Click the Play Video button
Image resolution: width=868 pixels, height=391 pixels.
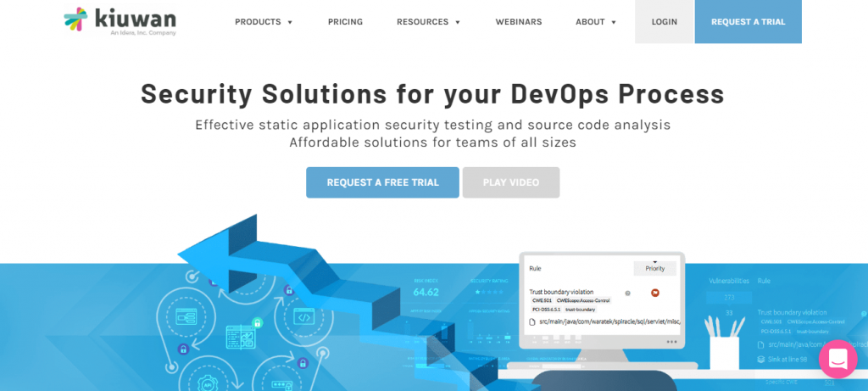511,182
